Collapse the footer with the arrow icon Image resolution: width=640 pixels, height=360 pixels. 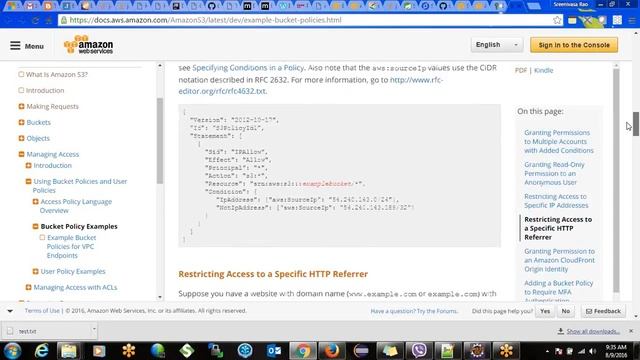coord(10,311)
